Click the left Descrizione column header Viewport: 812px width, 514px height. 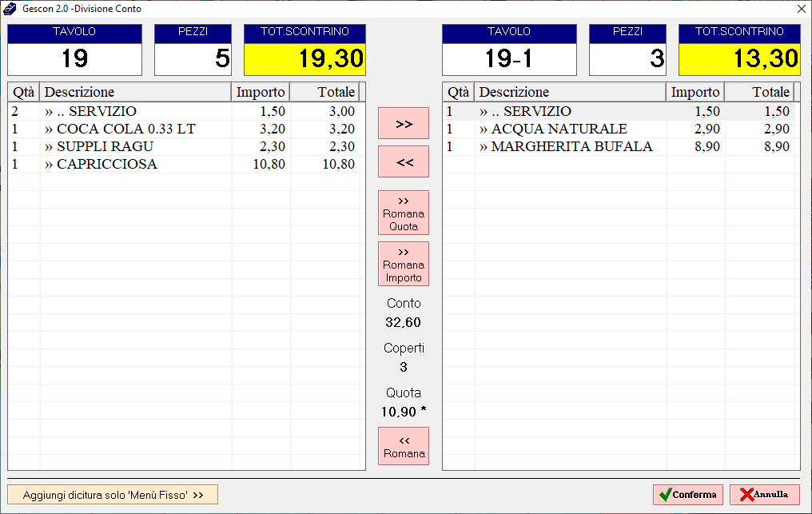click(x=135, y=92)
